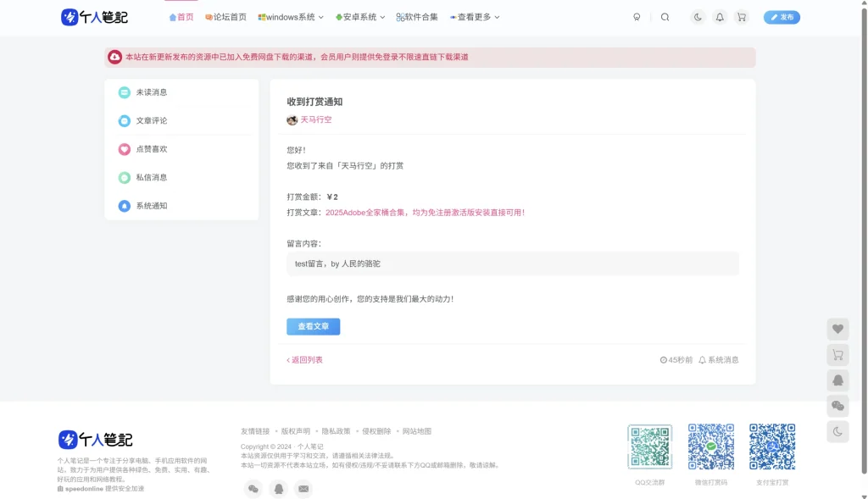Open the search icon in the top bar
This screenshot has height=499, width=868.
tap(665, 16)
